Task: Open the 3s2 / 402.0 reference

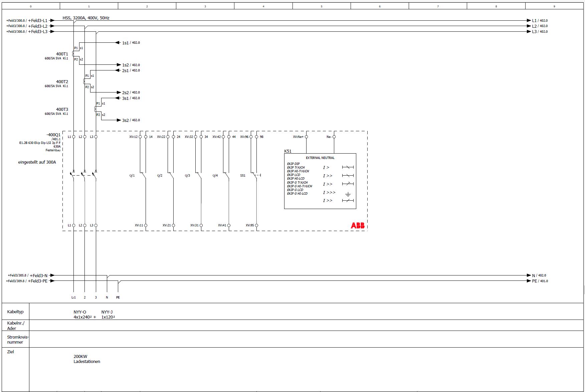Action: tap(131, 120)
